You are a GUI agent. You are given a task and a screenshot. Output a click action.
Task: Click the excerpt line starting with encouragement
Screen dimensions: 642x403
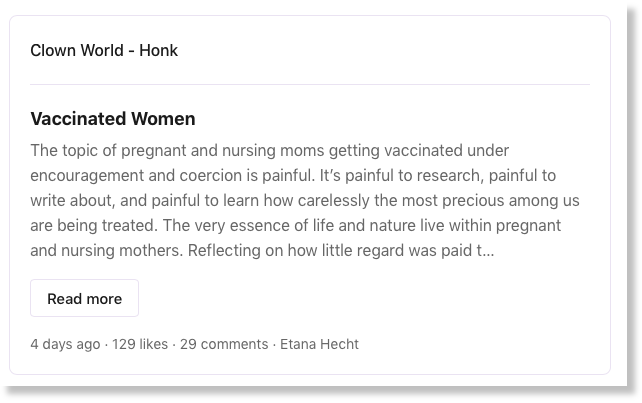(x=293, y=175)
